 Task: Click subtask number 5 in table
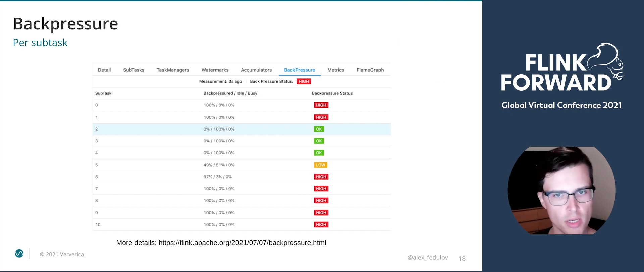click(x=97, y=165)
